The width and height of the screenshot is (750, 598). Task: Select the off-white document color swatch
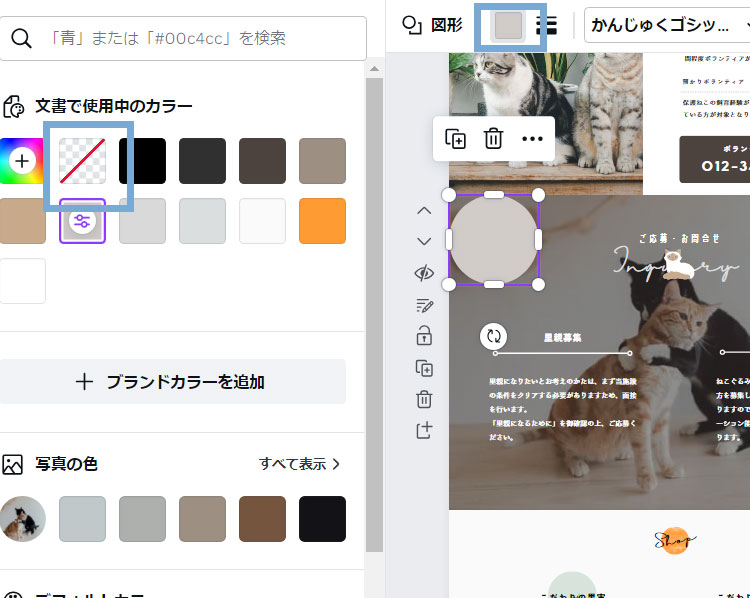pos(263,221)
